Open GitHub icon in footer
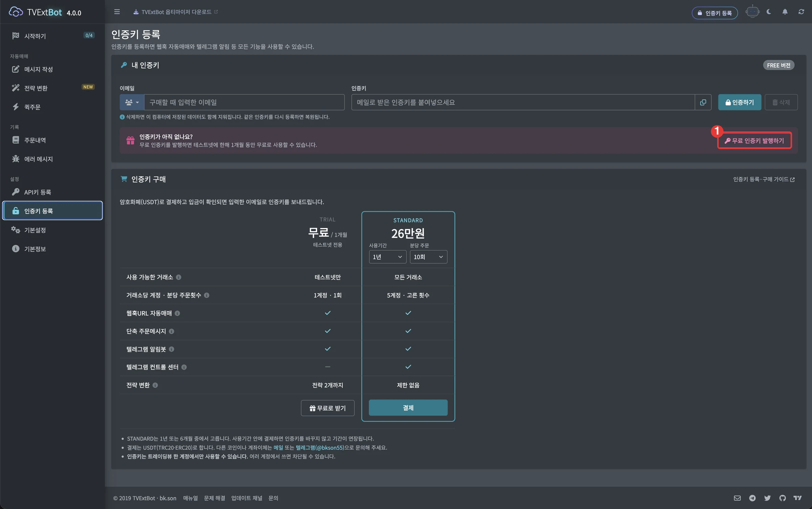Image resolution: width=812 pixels, height=509 pixels. [783, 498]
